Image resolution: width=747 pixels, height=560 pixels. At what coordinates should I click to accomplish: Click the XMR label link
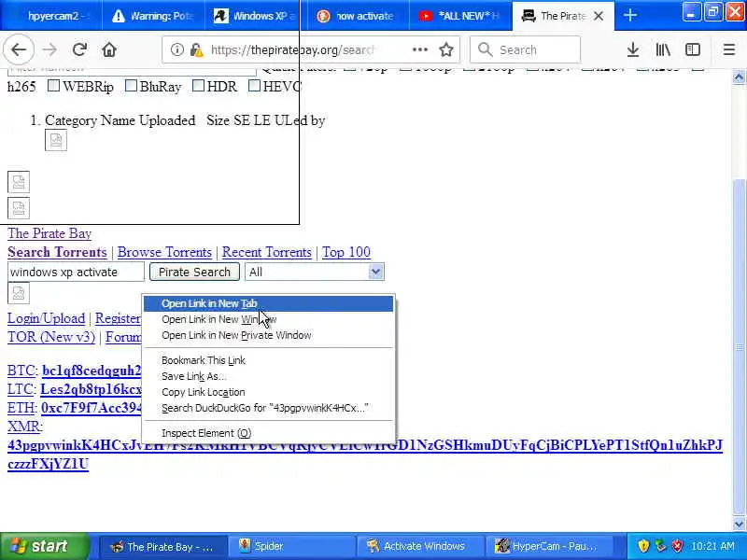tap(23, 427)
